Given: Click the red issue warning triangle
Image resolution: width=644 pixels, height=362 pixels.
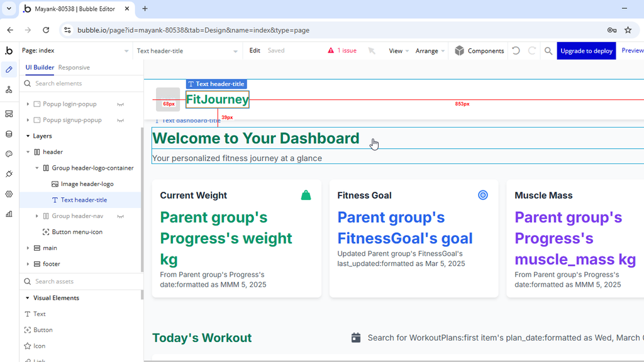Looking at the screenshot, I should [331, 50].
